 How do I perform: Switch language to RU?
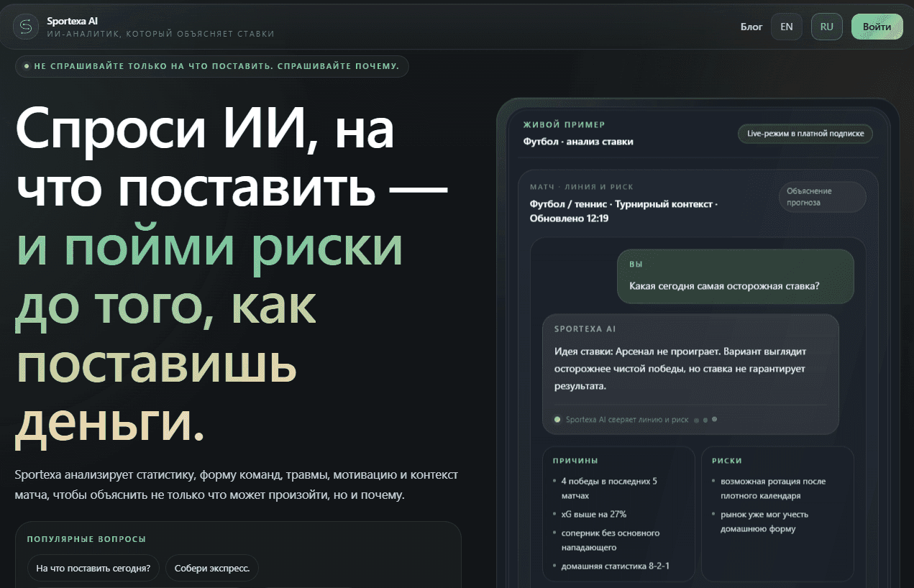(x=827, y=27)
